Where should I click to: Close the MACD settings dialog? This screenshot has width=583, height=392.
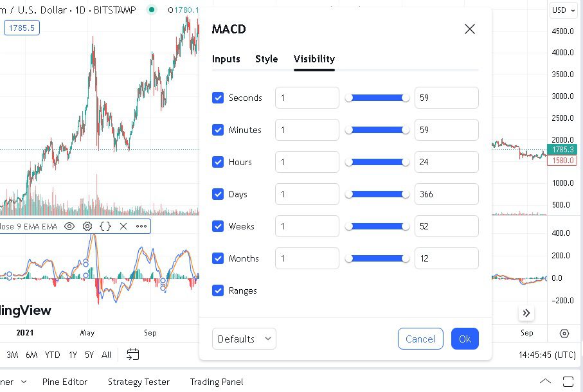[470, 29]
